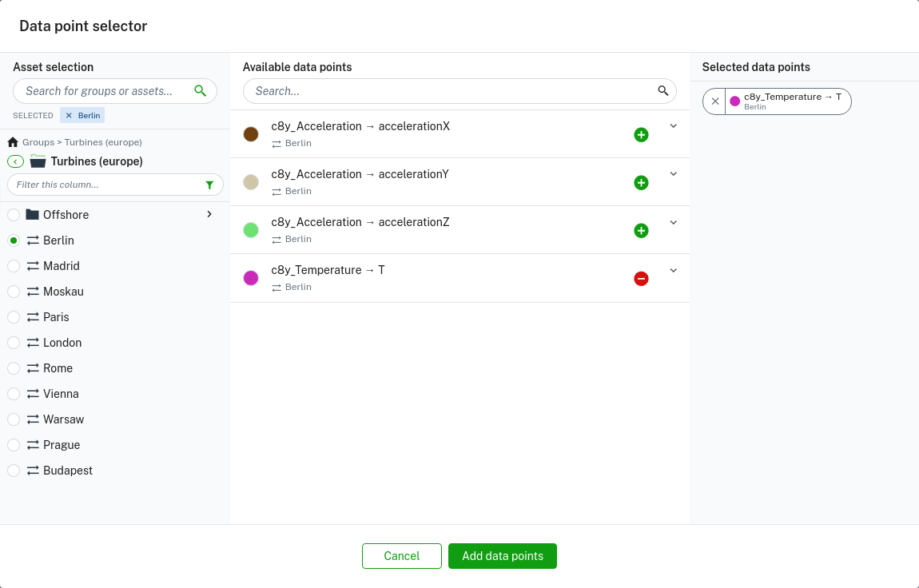Screen dimensions: 919x588
Task: Click the Groups home icon in breadcrumb
Action: point(13,142)
